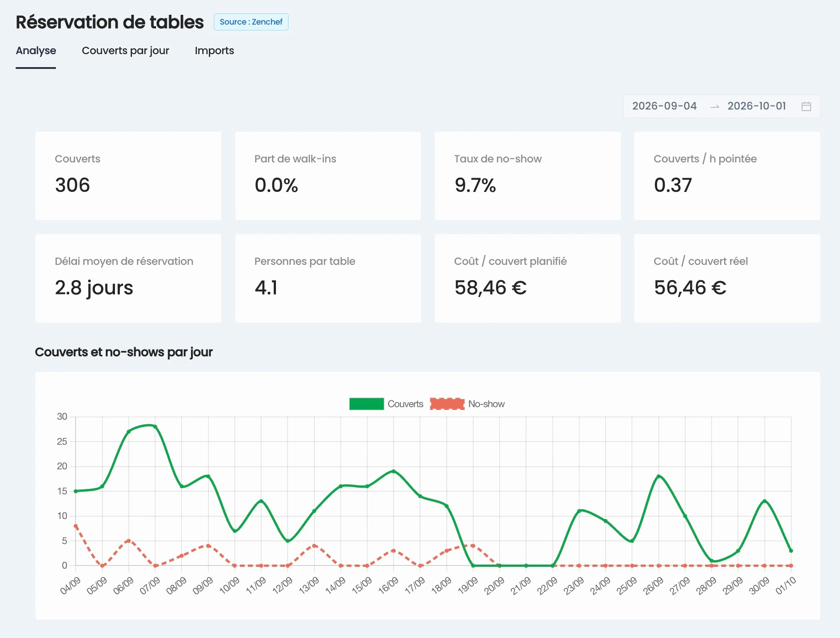Select the 2.8 jours value
The height and width of the screenshot is (638, 840).
[x=94, y=288]
